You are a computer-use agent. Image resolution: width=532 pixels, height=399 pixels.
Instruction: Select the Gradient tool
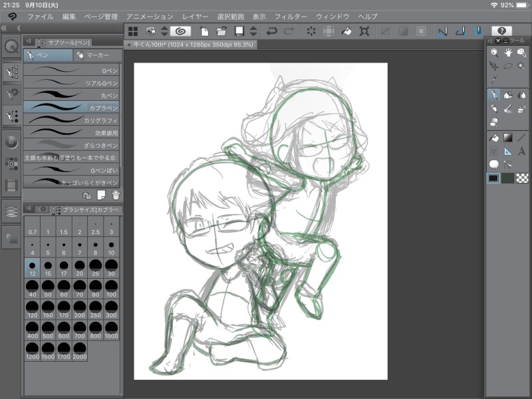pyautogui.click(x=508, y=138)
